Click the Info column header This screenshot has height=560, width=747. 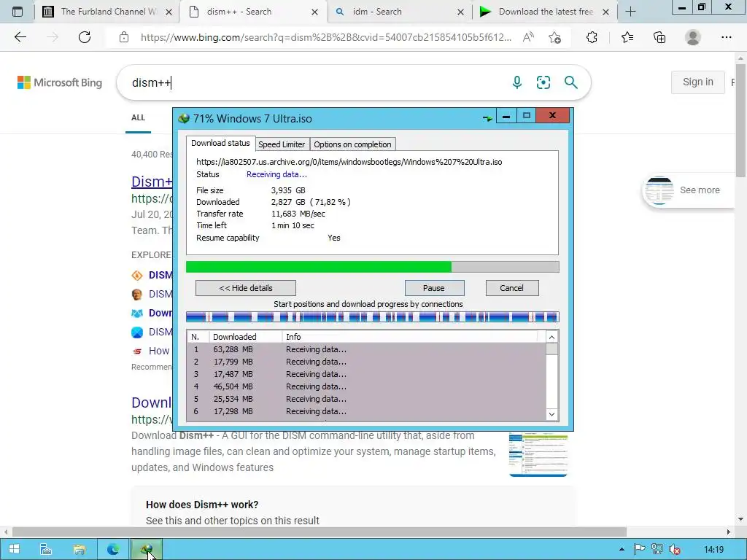point(410,337)
